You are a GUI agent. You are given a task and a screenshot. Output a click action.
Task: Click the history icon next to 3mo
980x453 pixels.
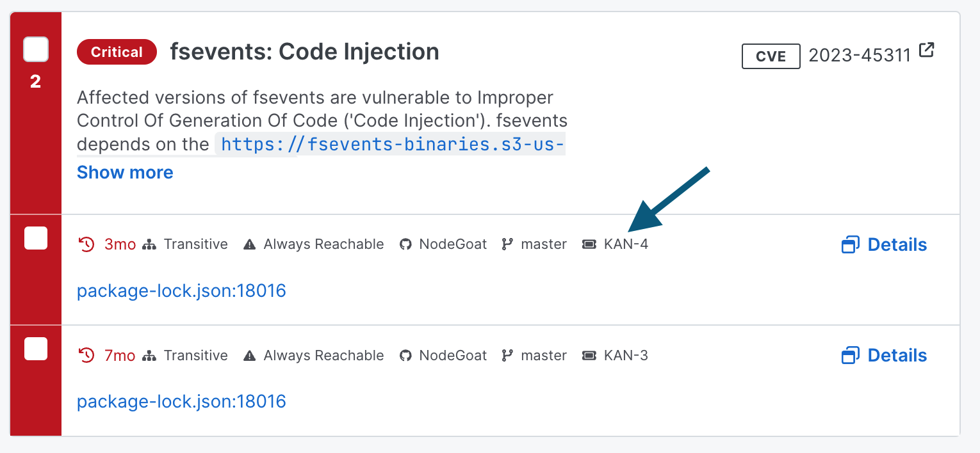(86, 244)
